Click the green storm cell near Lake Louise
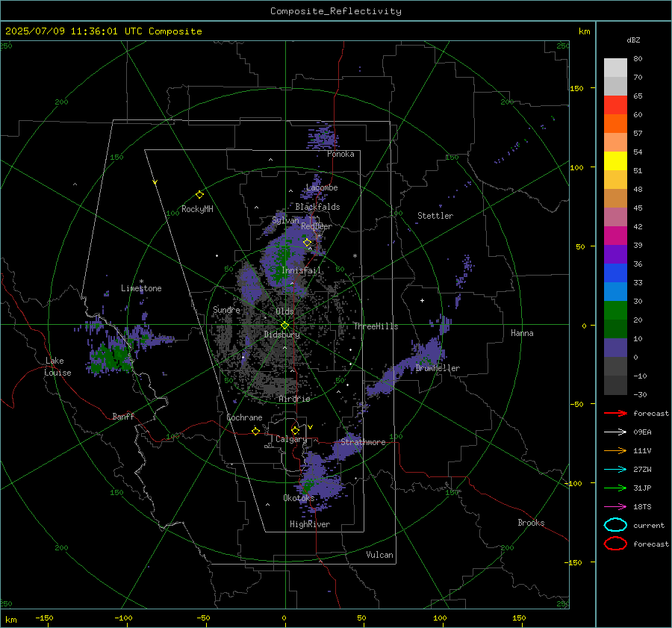The height and width of the screenshot is (628, 672). pos(111,357)
